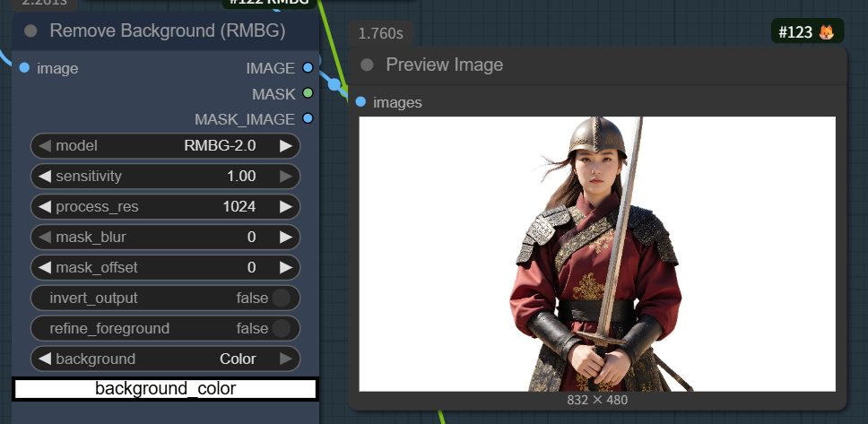Screen dimensions: 868x424
Task: Select previous model with left arrow
Action: coord(45,145)
